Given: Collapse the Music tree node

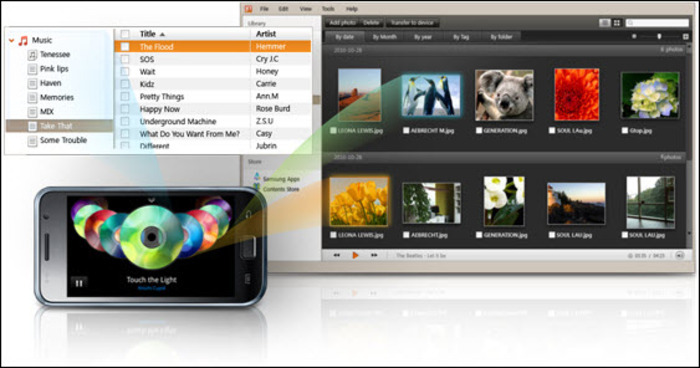Looking at the screenshot, I should [12, 41].
